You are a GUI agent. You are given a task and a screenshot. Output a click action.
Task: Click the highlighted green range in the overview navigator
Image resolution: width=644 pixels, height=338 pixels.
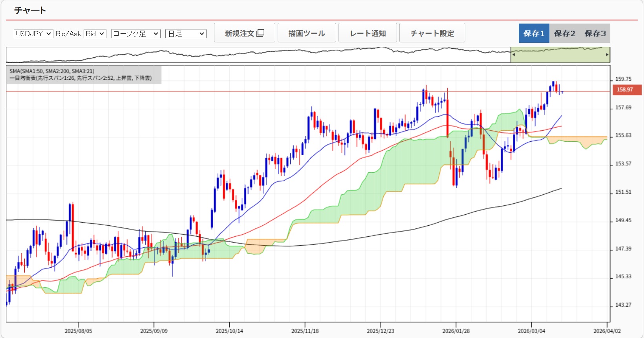tap(560, 55)
